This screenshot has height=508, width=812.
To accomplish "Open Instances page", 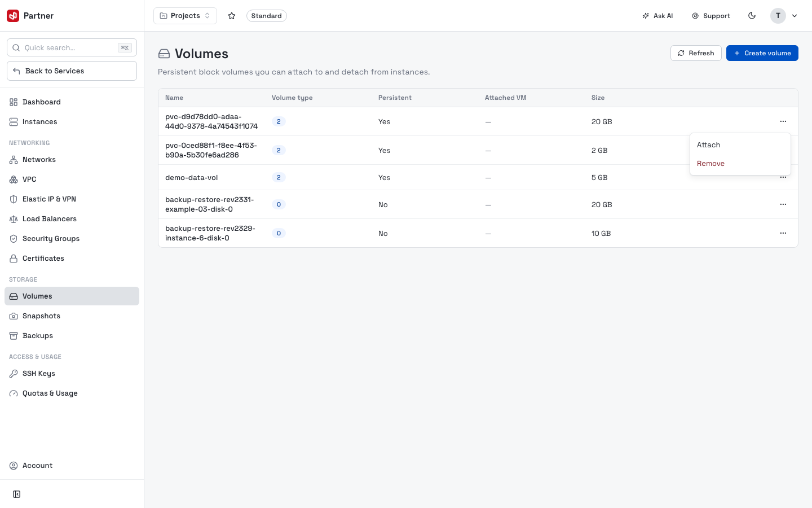I will point(72,122).
